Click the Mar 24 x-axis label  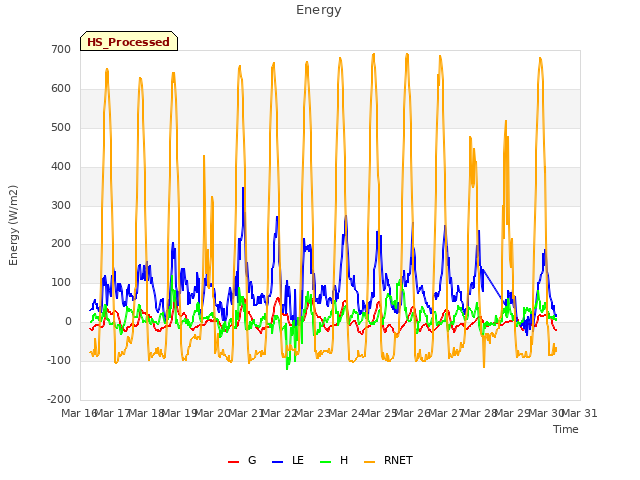point(346,413)
